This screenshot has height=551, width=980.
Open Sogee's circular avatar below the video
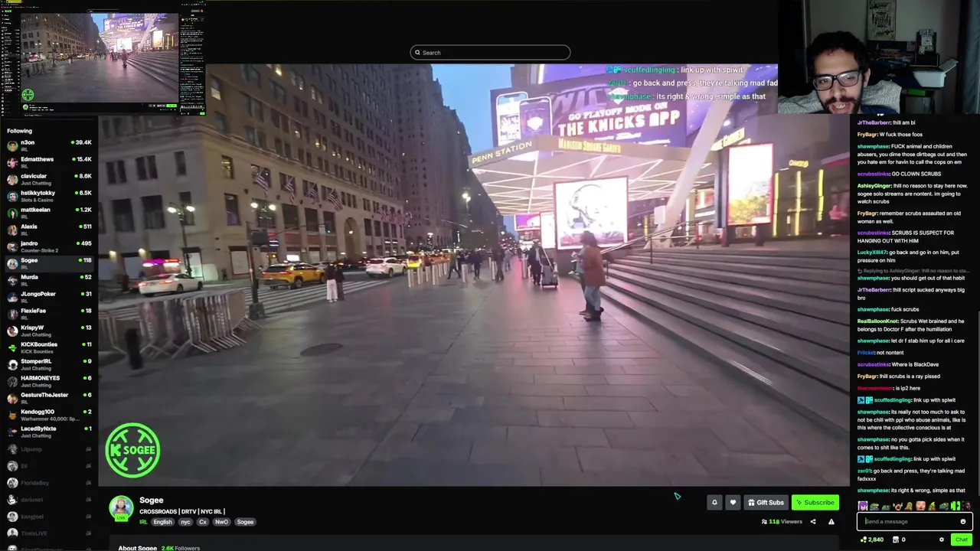coord(121,508)
